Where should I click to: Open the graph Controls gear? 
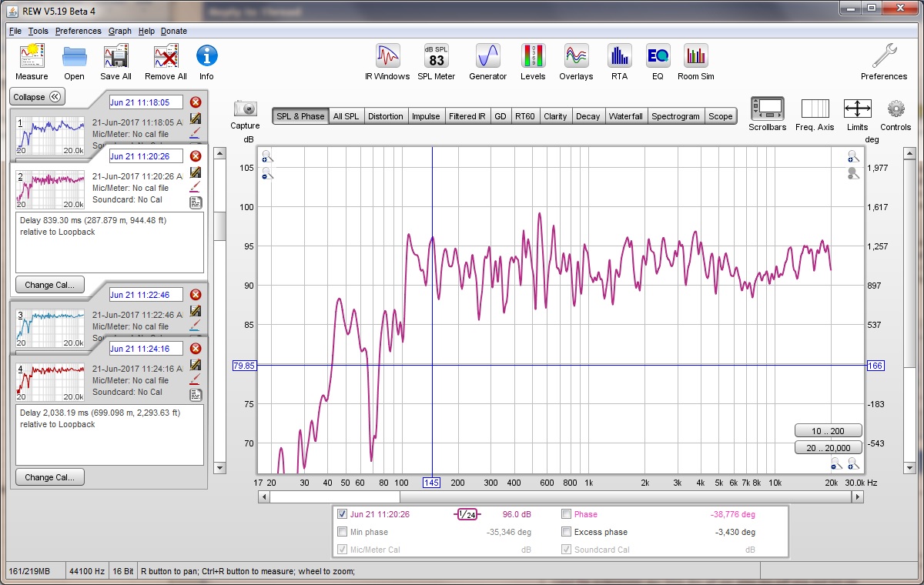pyautogui.click(x=896, y=109)
